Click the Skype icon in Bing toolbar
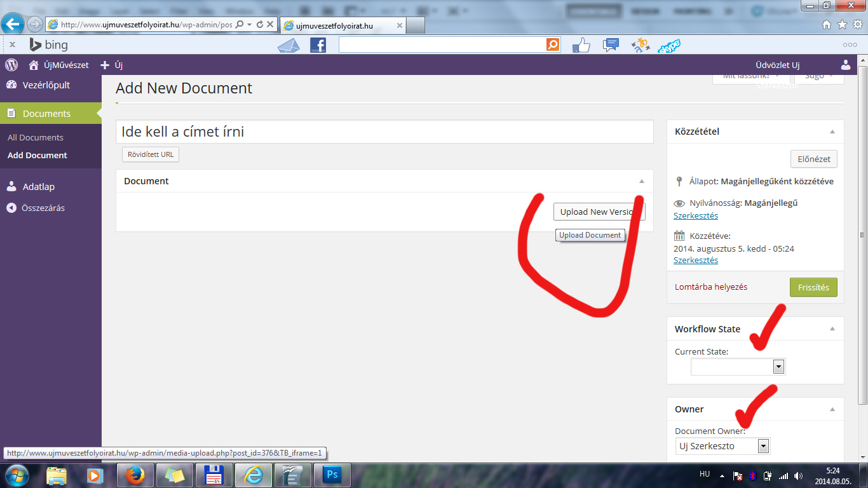The image size is (868, 488). pyautogui.click(x=669, y=46)
